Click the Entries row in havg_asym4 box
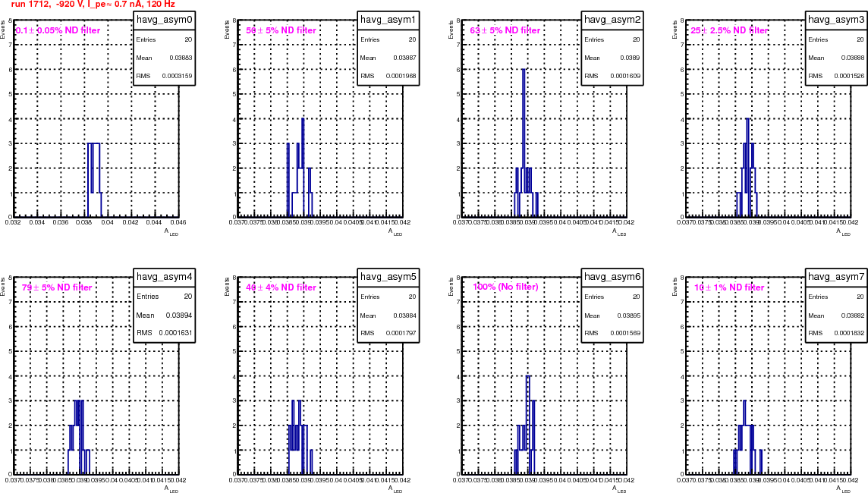The image size is (868, 493). click(164, 297)
